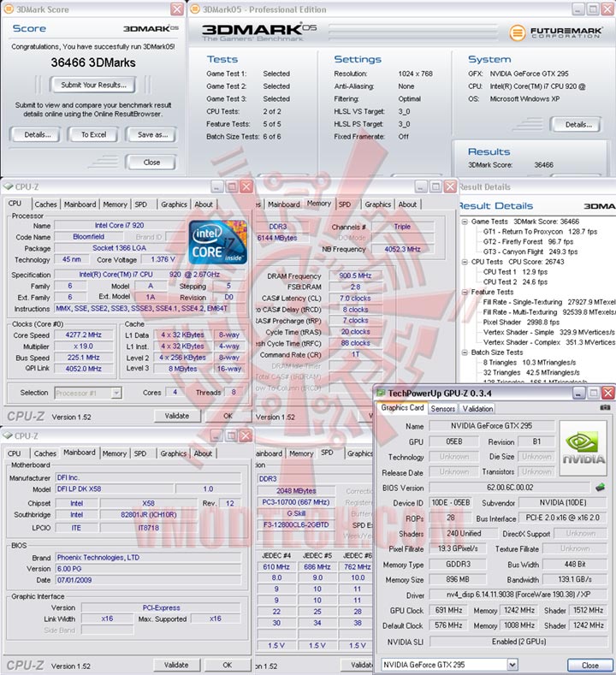Click the DRAM Frequency 900.5 MHz value
The image size is (616, 675).
[355, 275]
